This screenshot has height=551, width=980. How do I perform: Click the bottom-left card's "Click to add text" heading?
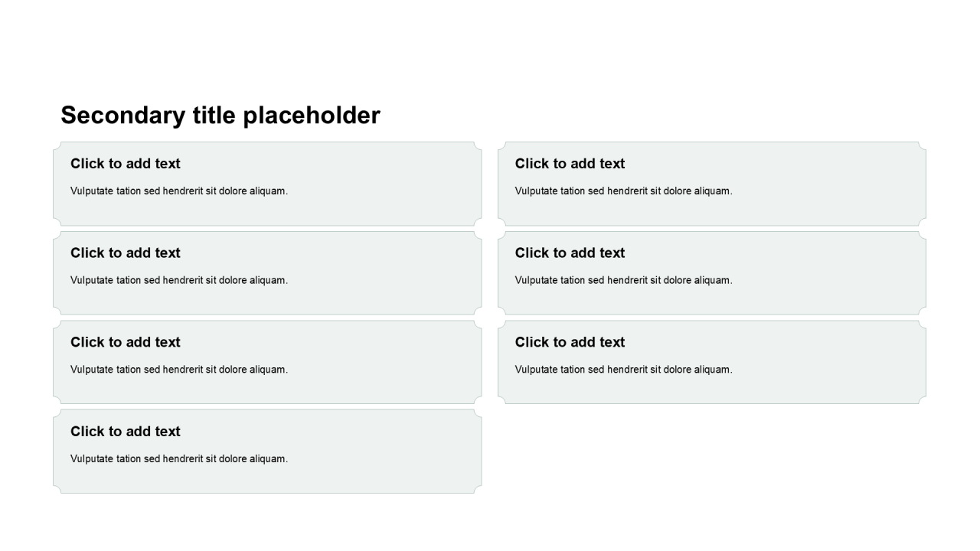click(126, 432)
